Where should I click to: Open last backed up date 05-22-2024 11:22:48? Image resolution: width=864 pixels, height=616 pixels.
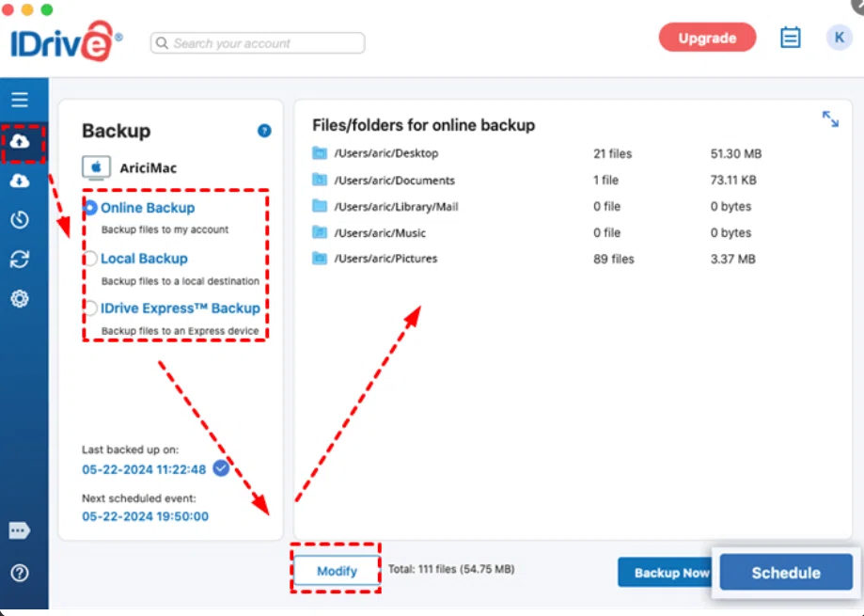(144, 469)
